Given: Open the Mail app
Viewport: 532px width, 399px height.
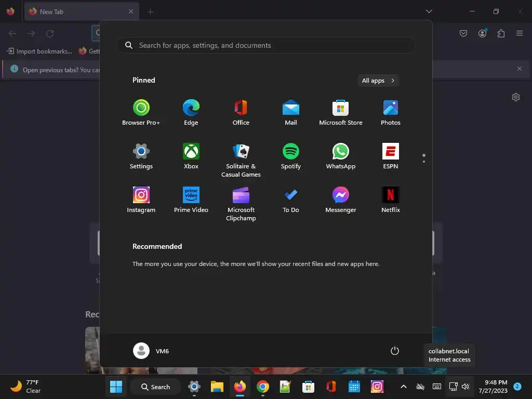Looking at the screenshot, I should (291, 113).
